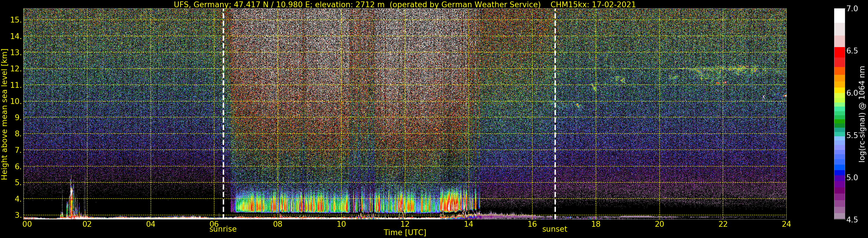Click the "02" time axis tick label
The width and height of the screenshot is (868, 238).
87,224
